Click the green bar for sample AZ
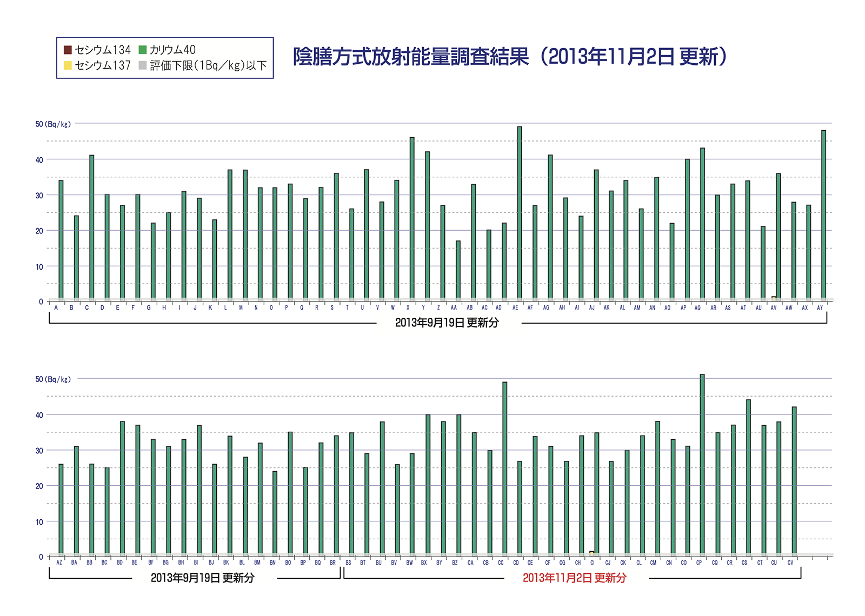This screenshot has width=865, height=616. pos(61,509)
